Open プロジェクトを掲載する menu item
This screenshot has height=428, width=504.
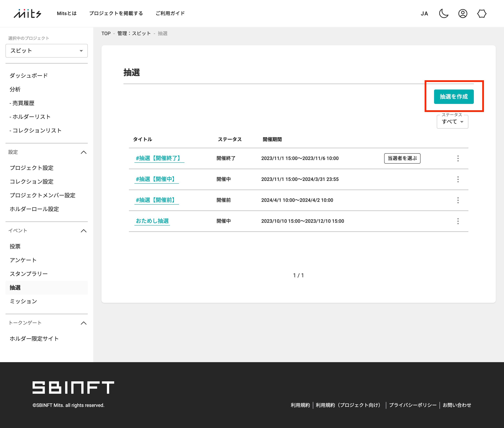click(116, 13)
